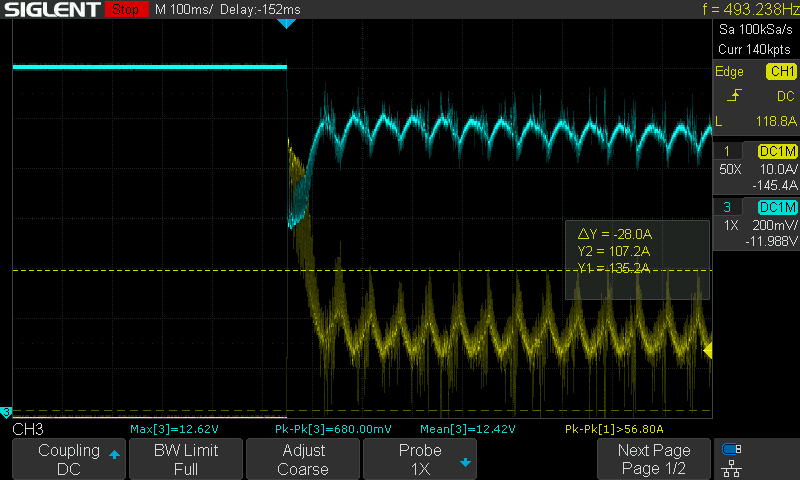The height and width of the screenshot is (480, 800).
Task: Click the CH3 menu title label
Action: tap(28, 429)
